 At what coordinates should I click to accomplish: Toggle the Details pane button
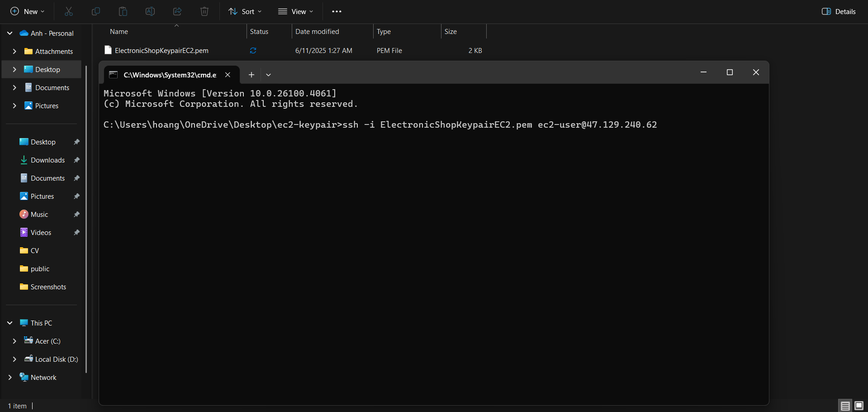coord(839,11)
